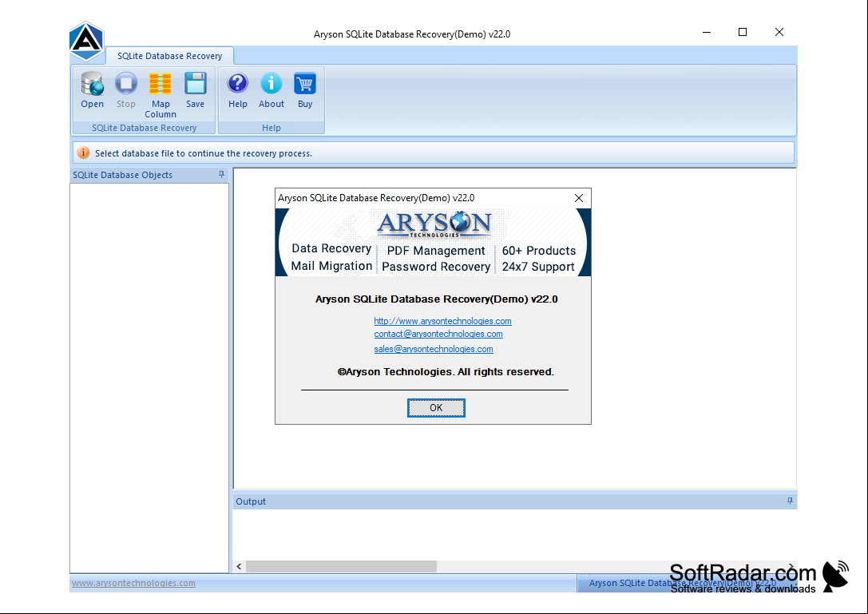Viewport: 868px width, 614px height.
Task: Open the arysontechnologies.com website link in dialog
Action: pyautogui.click(x=443, y=320)
